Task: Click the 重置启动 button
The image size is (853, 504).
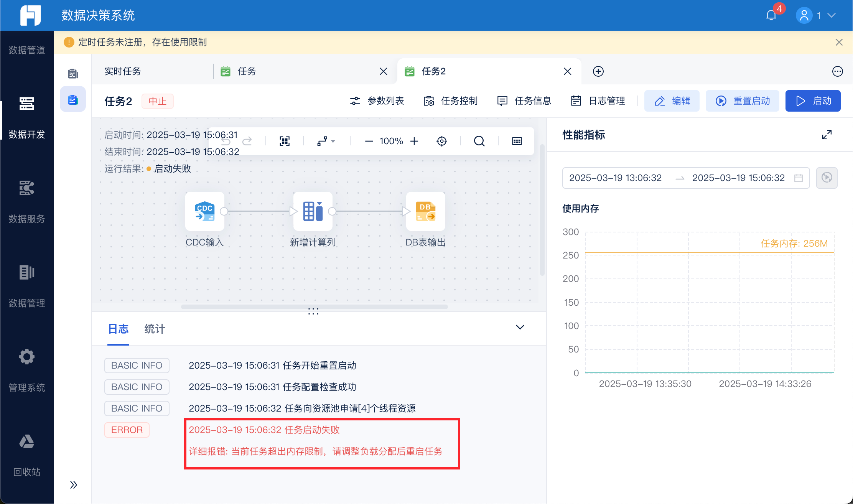Action: (x=742, y=101)
